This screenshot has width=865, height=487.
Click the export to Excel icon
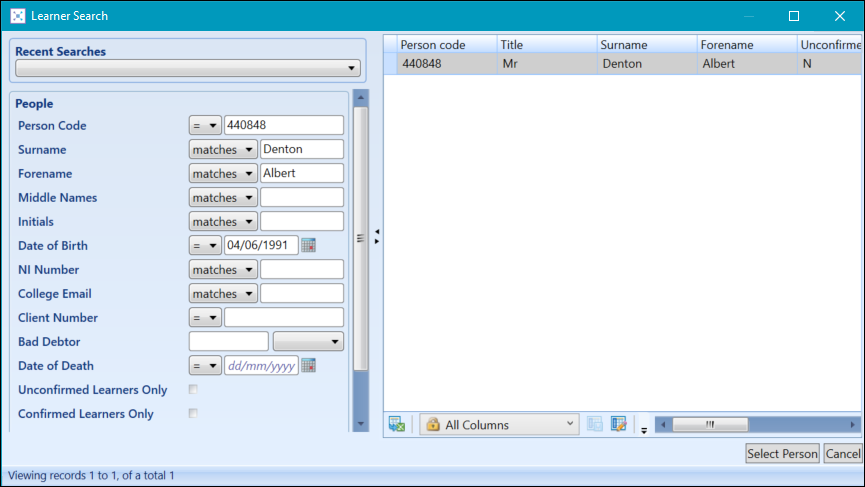[397, 424]
